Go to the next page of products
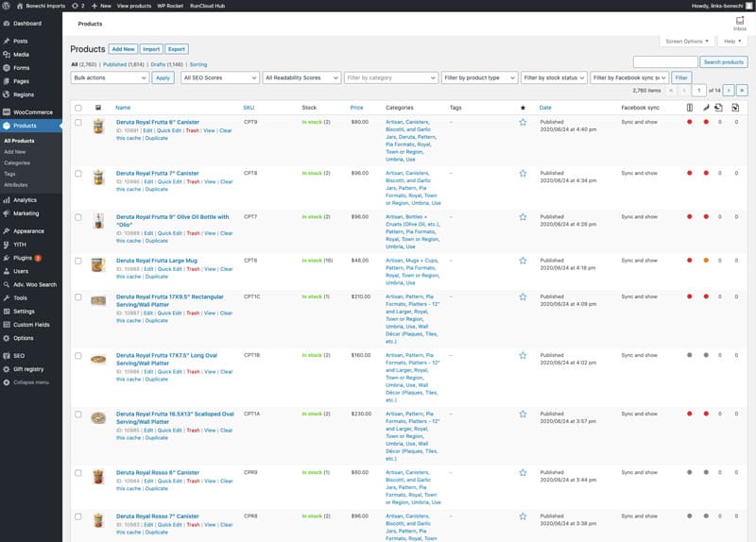The width and height of the screenshot is (756, 542). (x=730, y=91)
